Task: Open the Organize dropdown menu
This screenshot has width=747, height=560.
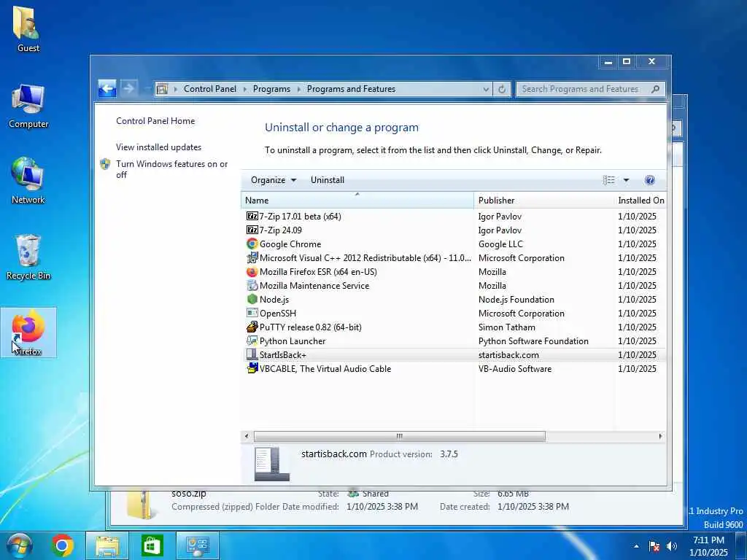Action: pyautogui.click(x=274, y=180)
